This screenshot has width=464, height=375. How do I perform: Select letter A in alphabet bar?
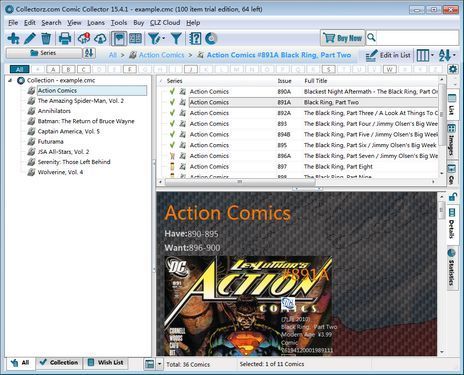pyautogui.click(x=53, y=69)
